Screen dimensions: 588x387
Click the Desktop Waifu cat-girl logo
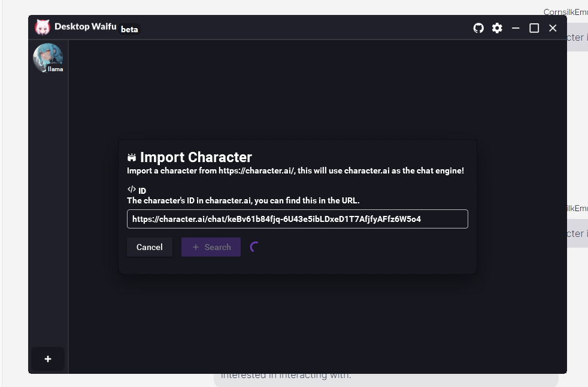(x=43, y=28)
